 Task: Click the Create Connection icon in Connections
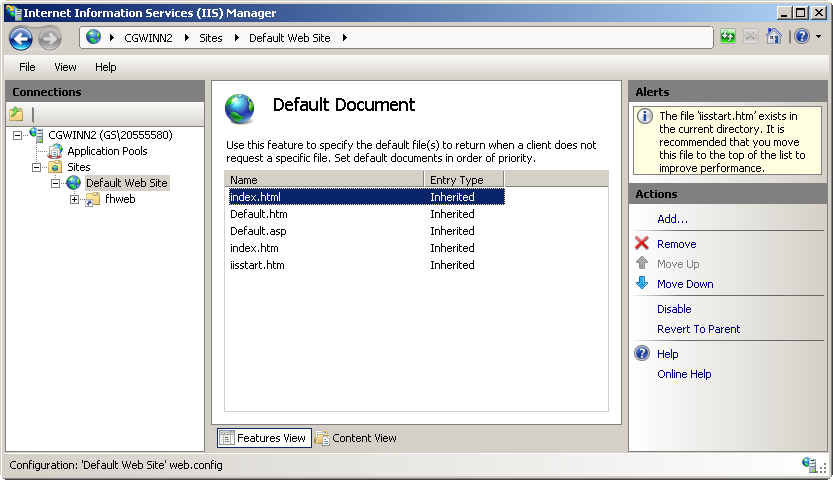[x=16, y=114]
